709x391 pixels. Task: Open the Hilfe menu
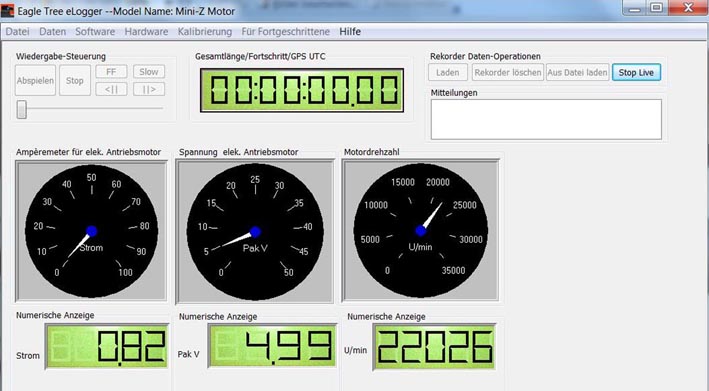[x=350, y=32]
